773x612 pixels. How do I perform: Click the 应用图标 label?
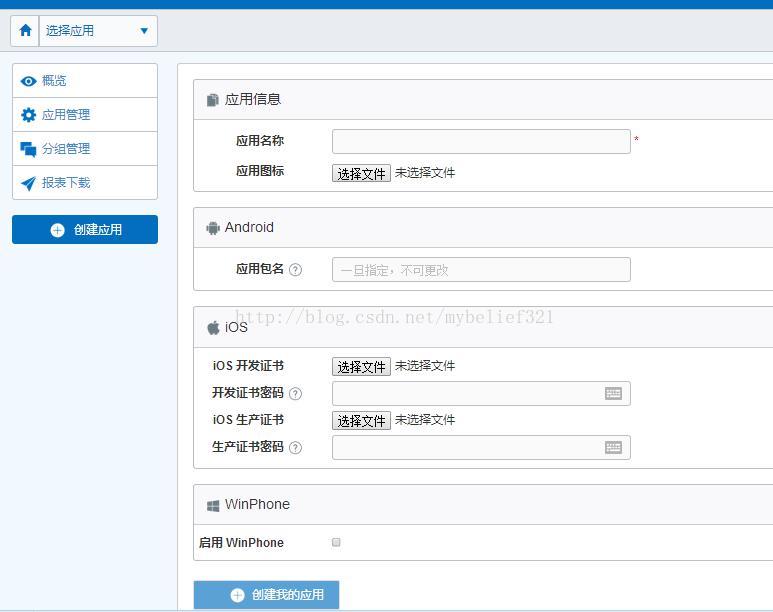pyautogui.click(x=260, y=171)
